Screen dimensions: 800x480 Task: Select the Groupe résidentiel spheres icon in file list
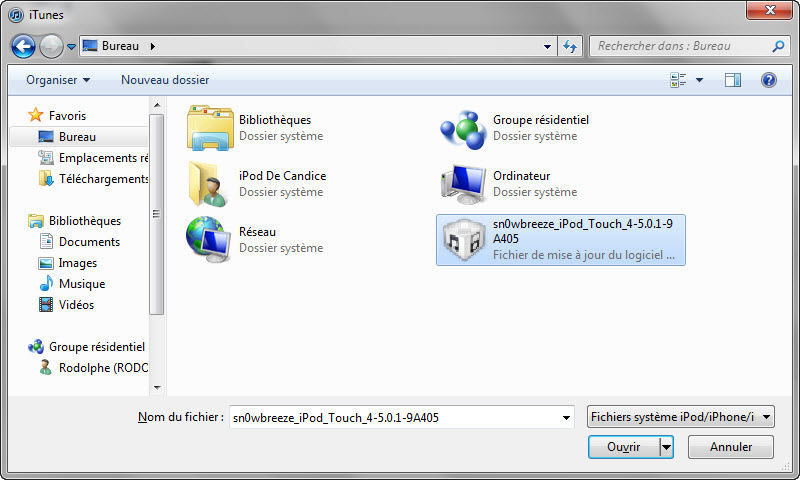pyautogui.click(x=463, y=130)
